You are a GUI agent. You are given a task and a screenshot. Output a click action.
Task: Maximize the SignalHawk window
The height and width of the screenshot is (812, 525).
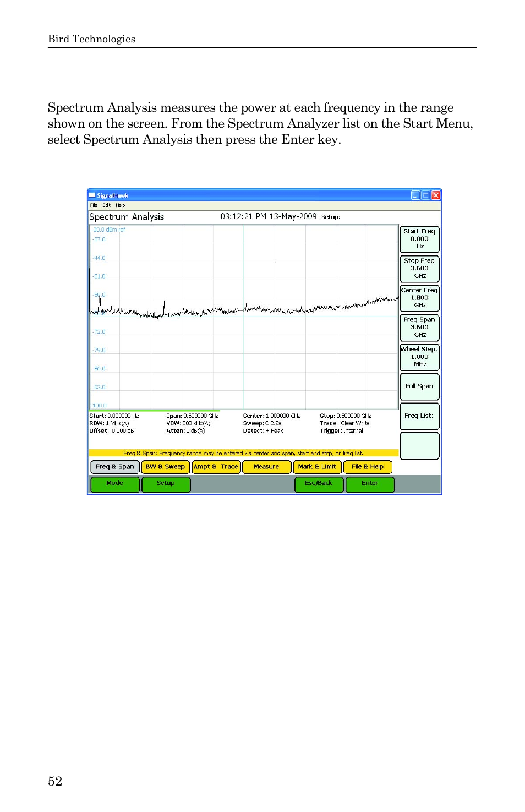point(425,195)
